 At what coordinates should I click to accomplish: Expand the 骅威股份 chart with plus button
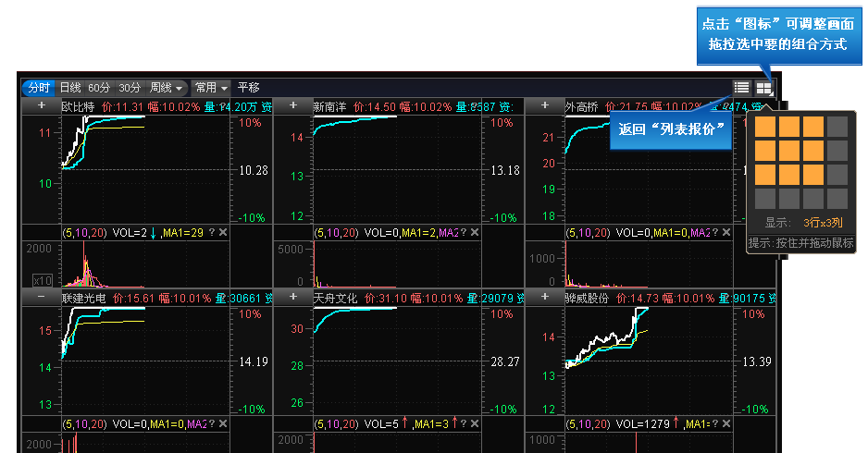pyautogui.click(x=545, y=297)
